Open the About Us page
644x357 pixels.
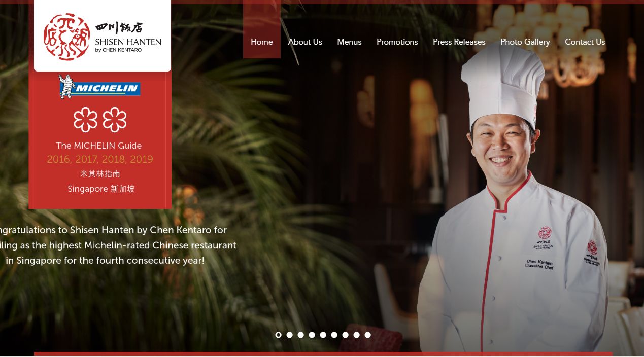(305, 42)
